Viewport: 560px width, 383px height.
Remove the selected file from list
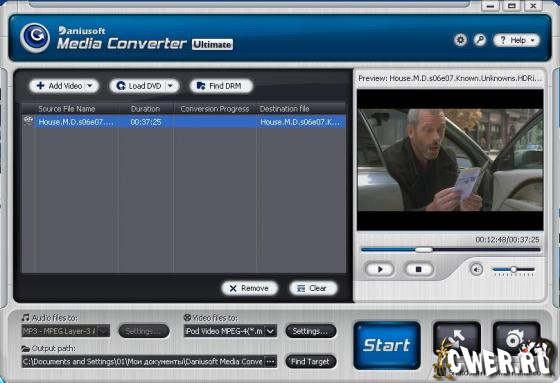249,288
